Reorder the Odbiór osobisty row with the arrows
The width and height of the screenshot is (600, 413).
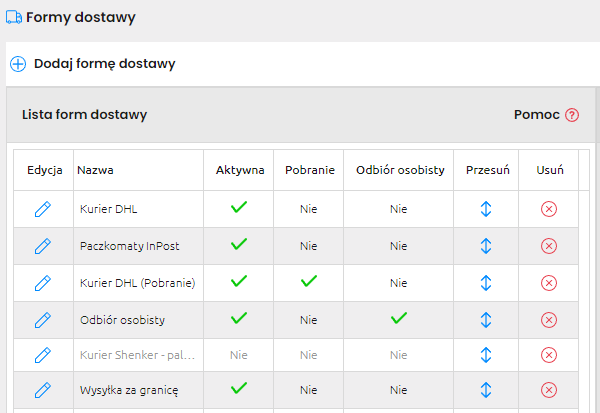coord(486,319)
